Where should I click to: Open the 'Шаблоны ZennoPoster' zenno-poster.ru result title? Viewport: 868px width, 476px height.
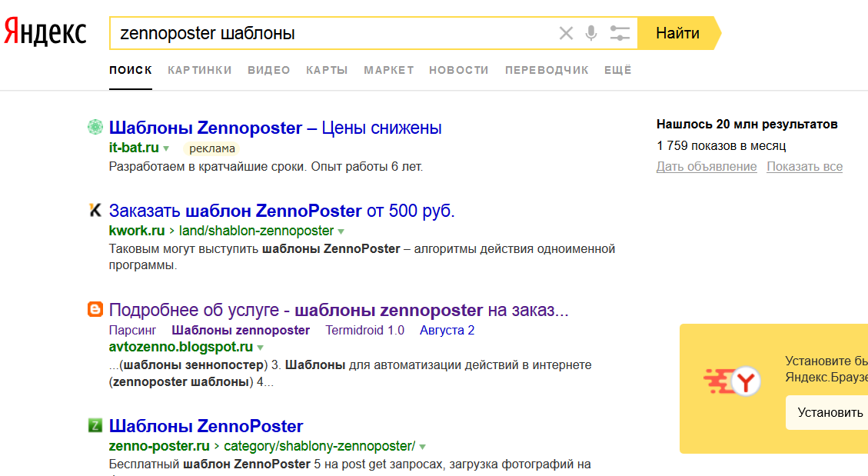coord(206,426)
